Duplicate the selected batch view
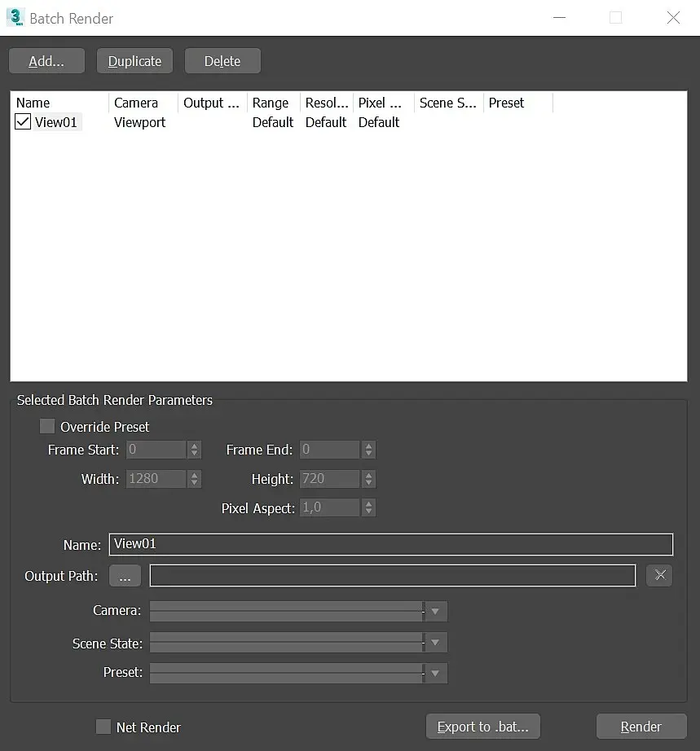 point(134,61)
